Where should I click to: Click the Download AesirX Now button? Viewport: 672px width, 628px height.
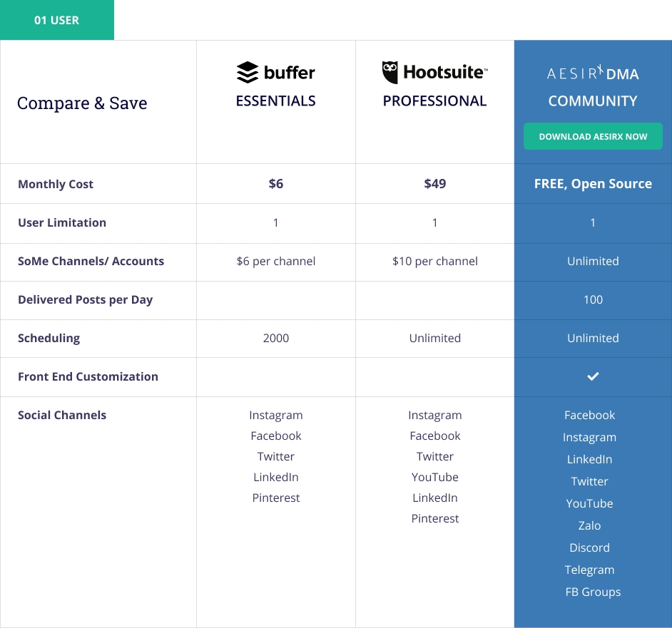point(593,136)
